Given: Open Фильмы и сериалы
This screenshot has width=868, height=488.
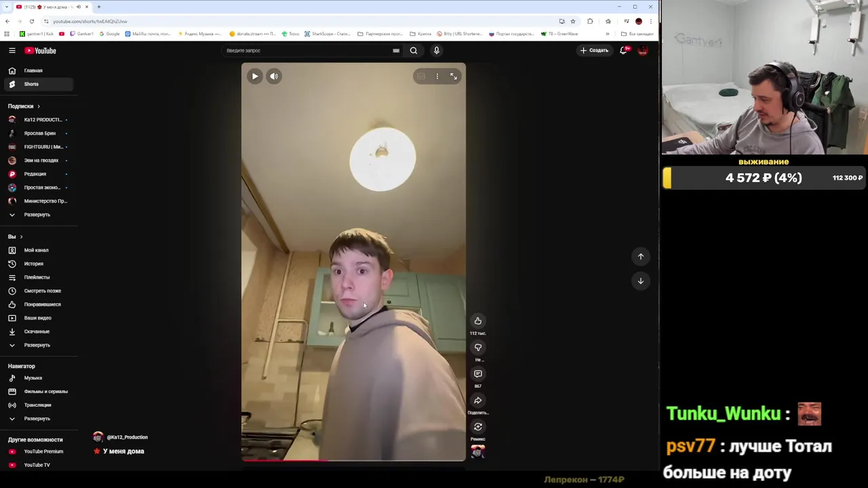Looking at the screenshot, I should [x=38, y=392].
